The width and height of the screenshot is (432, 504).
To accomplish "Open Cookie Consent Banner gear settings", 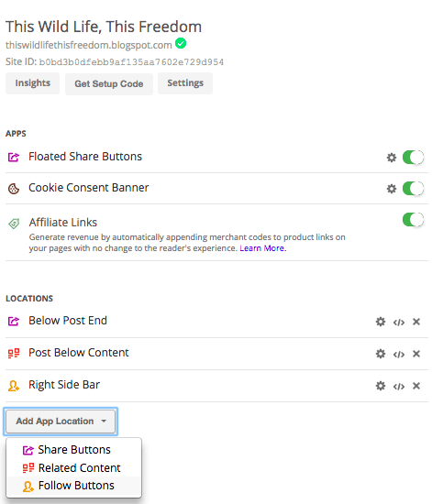I will pyautogui.click(x=391, y=189).
